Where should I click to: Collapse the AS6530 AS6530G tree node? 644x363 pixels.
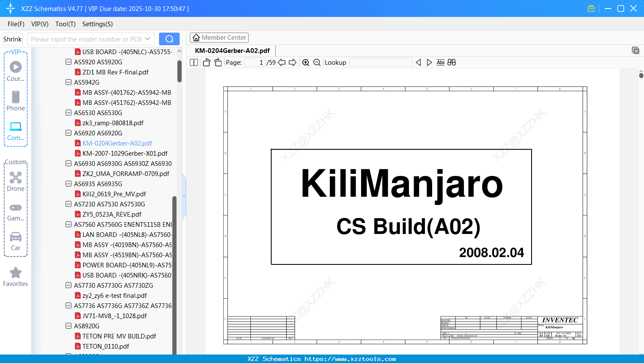coord(69,113)
